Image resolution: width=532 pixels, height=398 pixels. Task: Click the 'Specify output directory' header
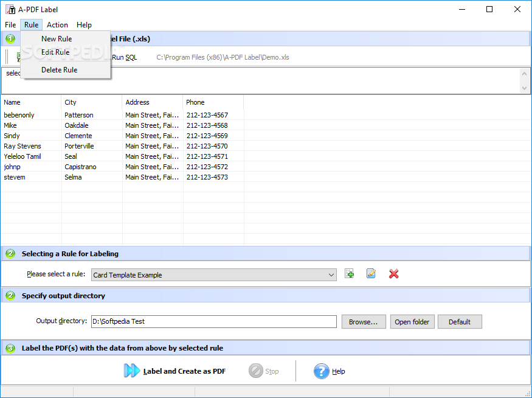pos(63,296)
